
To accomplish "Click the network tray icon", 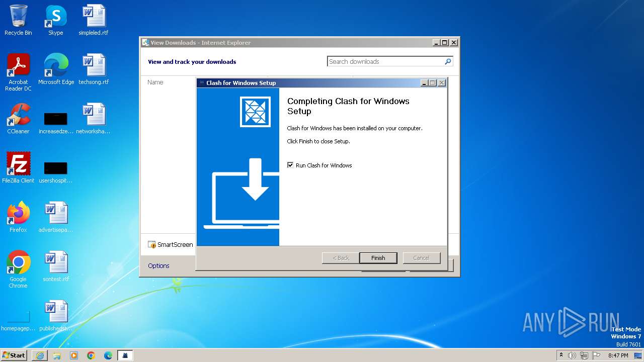I will pyautogui.click(x=584, y=355).
